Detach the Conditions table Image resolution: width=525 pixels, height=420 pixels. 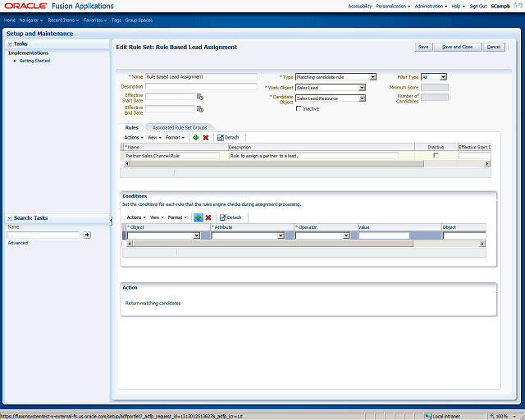coord(231,217)
